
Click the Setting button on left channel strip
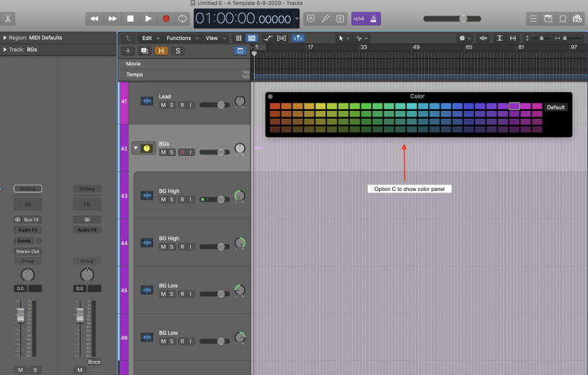(x=28, y=188)
